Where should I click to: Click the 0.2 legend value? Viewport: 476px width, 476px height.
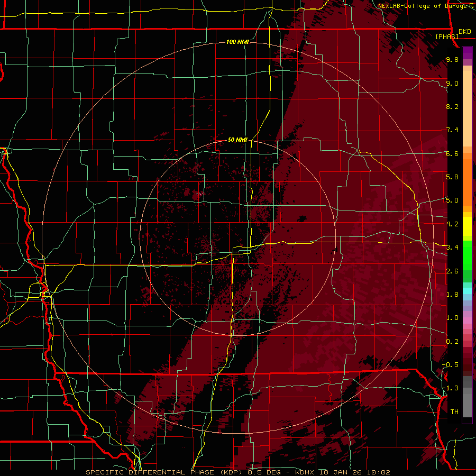pyautogui.click(x=452, y=342)
